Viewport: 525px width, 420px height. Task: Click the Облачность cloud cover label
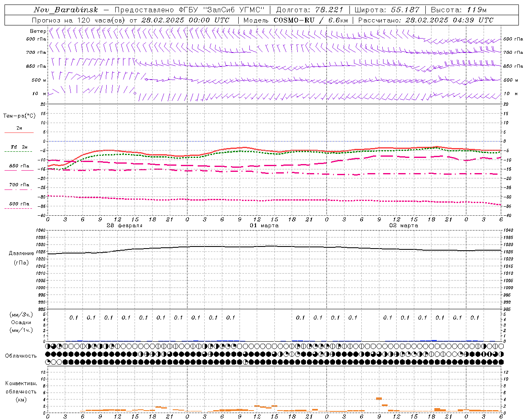[21, 356]
